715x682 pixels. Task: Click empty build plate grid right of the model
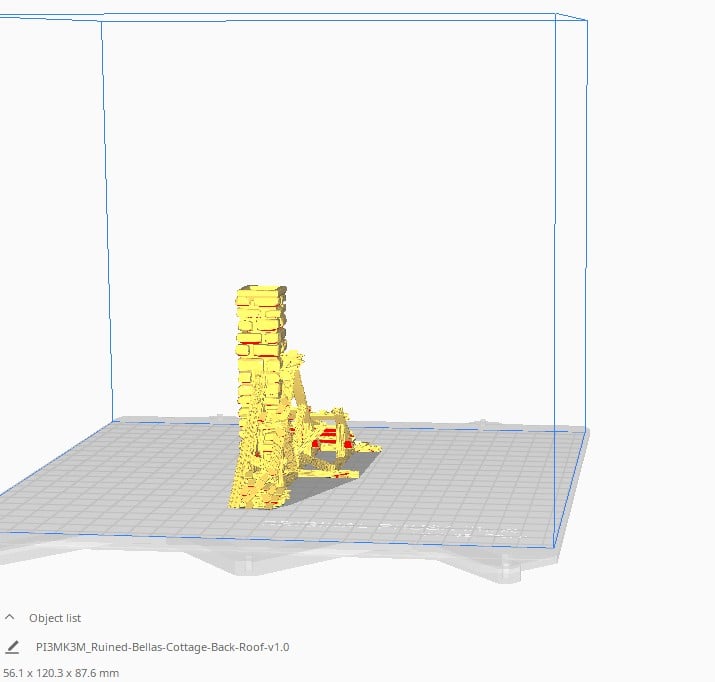pyautogui.click(x=470, y=470)
